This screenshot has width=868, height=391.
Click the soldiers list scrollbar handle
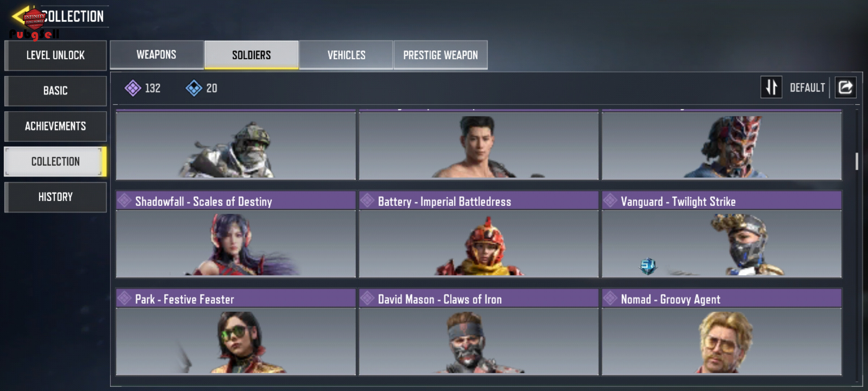pos(857,161)
